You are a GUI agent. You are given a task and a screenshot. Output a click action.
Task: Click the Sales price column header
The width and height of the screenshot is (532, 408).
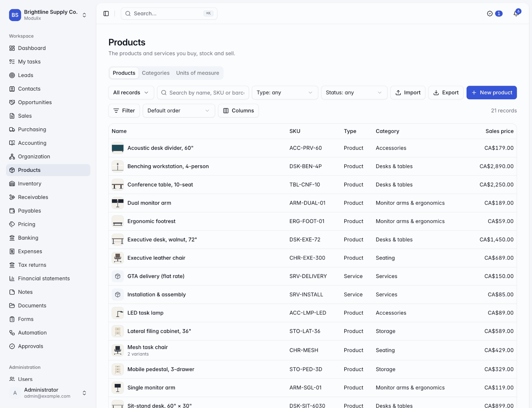tap(499, 131)
